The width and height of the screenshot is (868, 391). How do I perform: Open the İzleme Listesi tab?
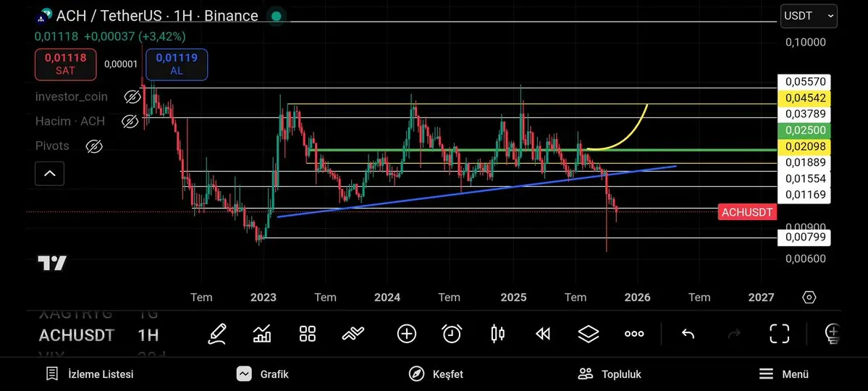click(90, 374)
